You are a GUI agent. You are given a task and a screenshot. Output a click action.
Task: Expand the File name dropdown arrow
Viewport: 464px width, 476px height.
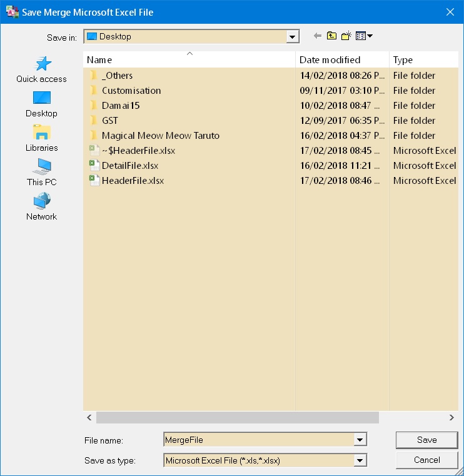point(360,440)
